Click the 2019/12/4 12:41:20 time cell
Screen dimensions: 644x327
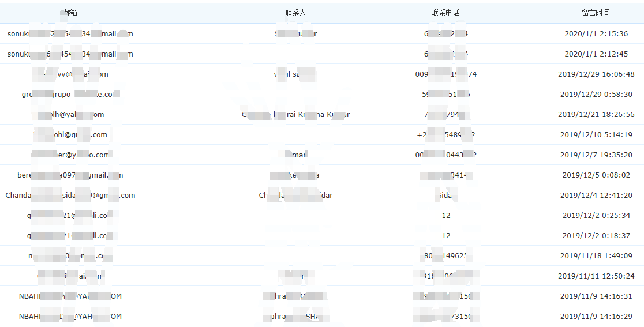596,196
